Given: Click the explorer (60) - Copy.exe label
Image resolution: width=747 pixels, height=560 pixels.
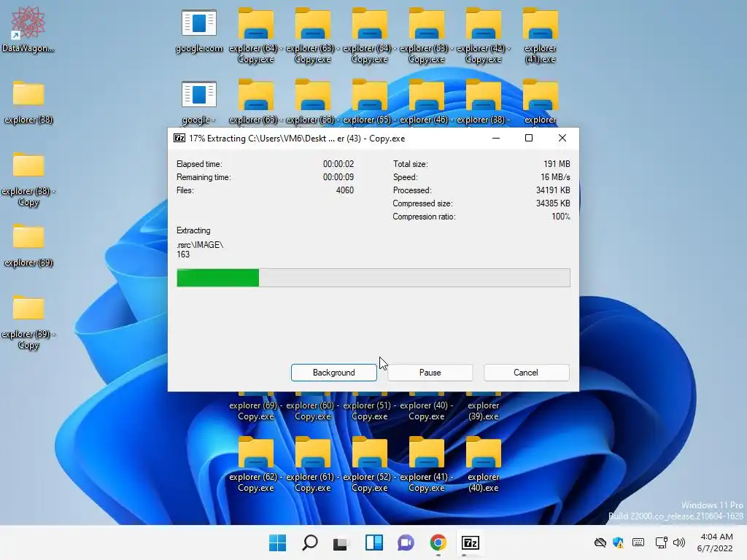Looking at the screenshot, I should tap(312, 411).
